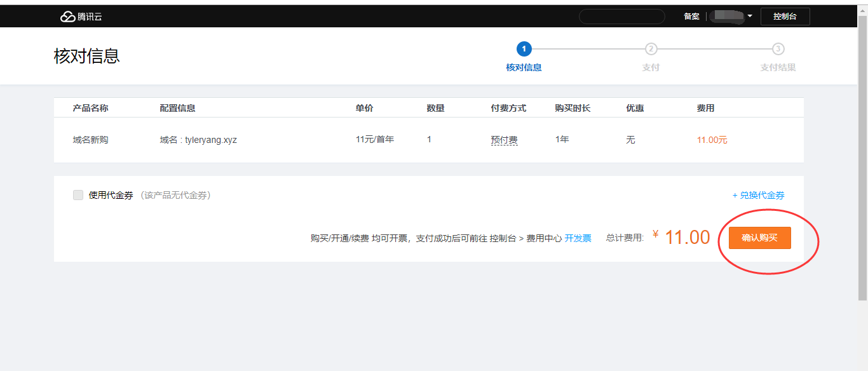This screenshot has height=371, width=868.
Task: Click step indicator 1 labeled 核对信息
Action: (522, 48)
